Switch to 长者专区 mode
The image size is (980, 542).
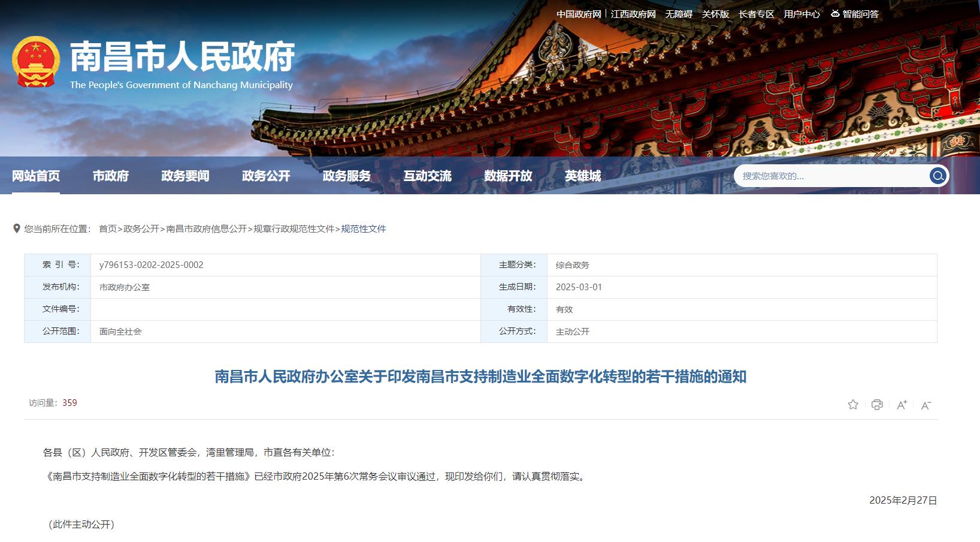(756, 14)
